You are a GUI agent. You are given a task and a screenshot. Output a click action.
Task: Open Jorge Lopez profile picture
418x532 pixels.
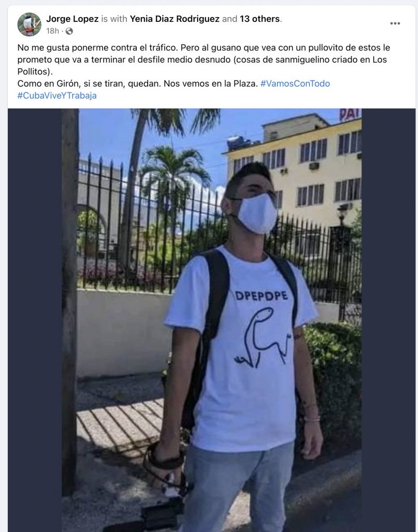click(x=29, y=24)
